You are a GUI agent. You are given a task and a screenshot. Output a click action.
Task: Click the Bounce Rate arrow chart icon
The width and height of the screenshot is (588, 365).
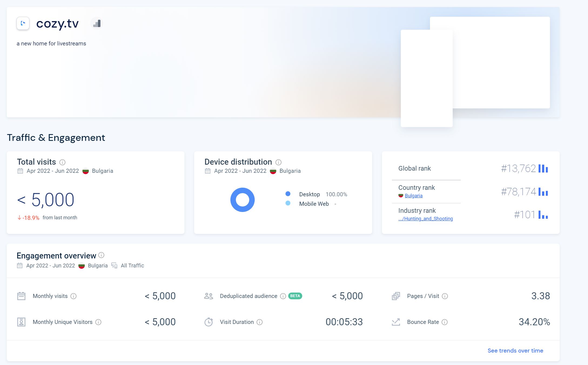(396, 322)
